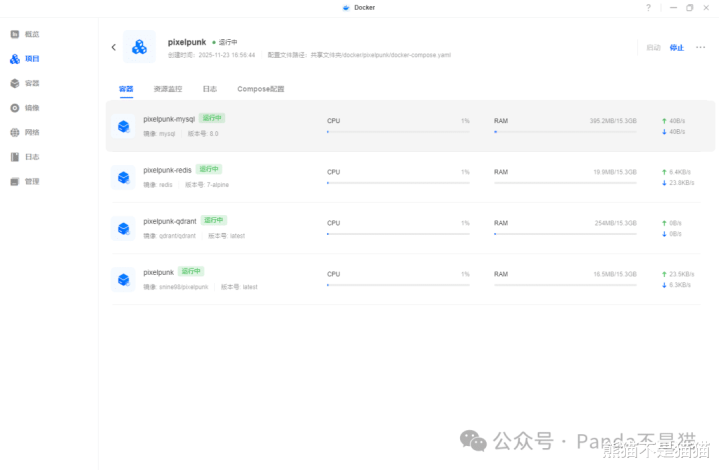Click pixelpunk-mysql RAM usage bar
Image resolution: width=719 pixels, height=470 pixels.
(565, 132)
